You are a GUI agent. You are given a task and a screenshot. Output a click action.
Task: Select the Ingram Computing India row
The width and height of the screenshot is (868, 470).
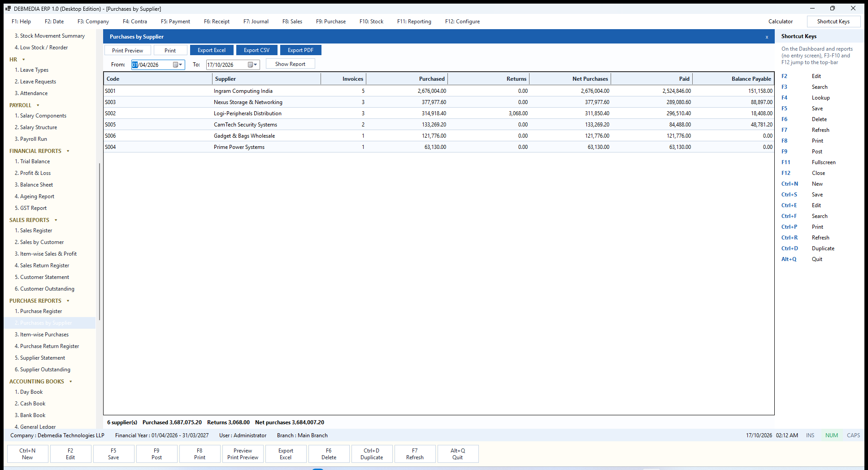[x=438, y=91]
